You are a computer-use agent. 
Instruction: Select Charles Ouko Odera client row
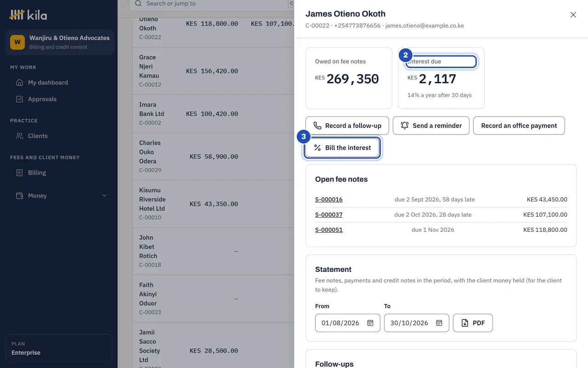pyautogui.click(x=214, y=157)
